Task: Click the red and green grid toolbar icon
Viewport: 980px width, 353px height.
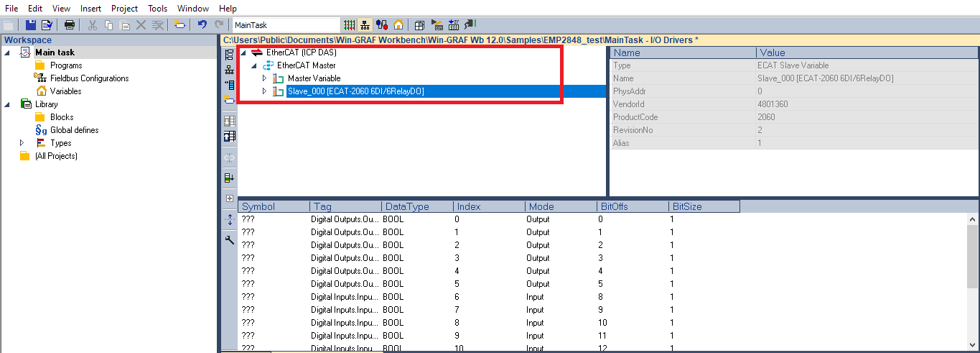Action: (x=349, y=25)
